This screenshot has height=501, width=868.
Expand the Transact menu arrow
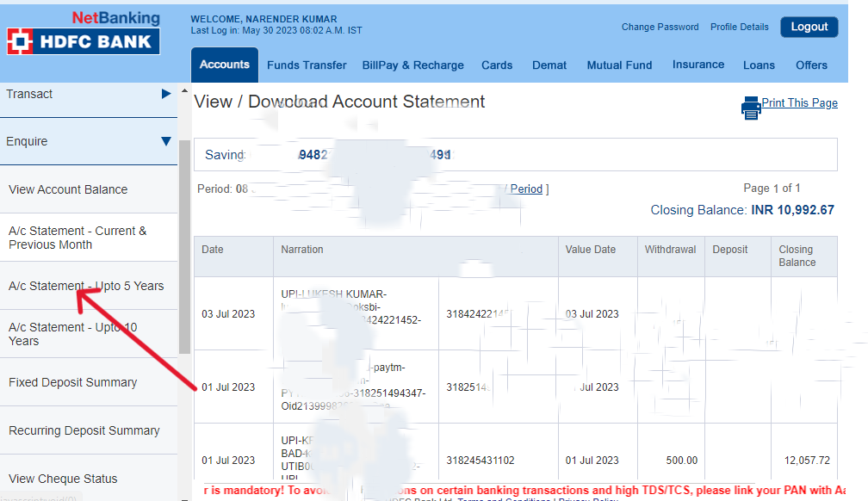(165, 94)
